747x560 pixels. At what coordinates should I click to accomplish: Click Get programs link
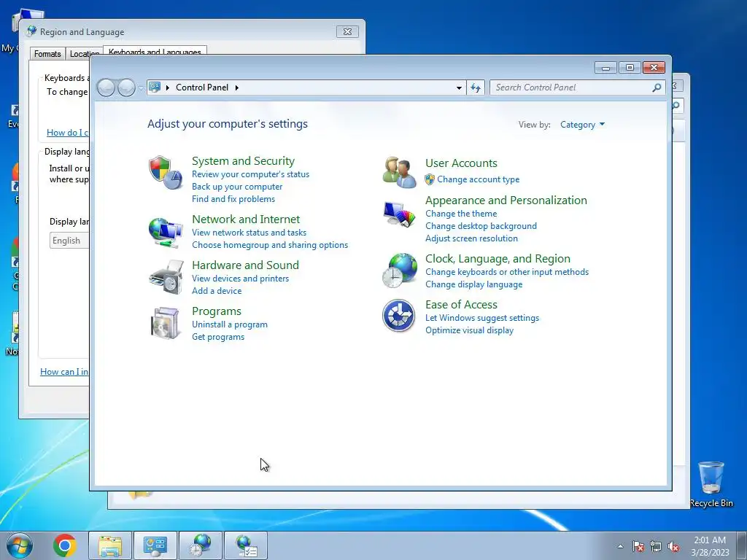click(217, 337)
